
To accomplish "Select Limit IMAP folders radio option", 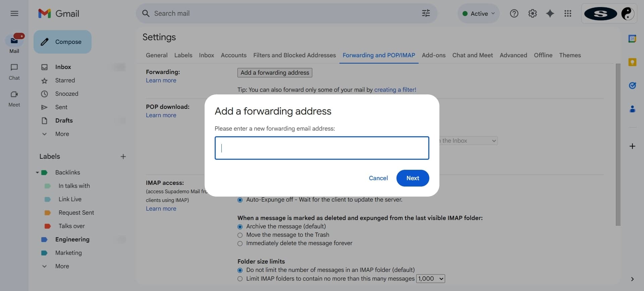I will point(240,279).
